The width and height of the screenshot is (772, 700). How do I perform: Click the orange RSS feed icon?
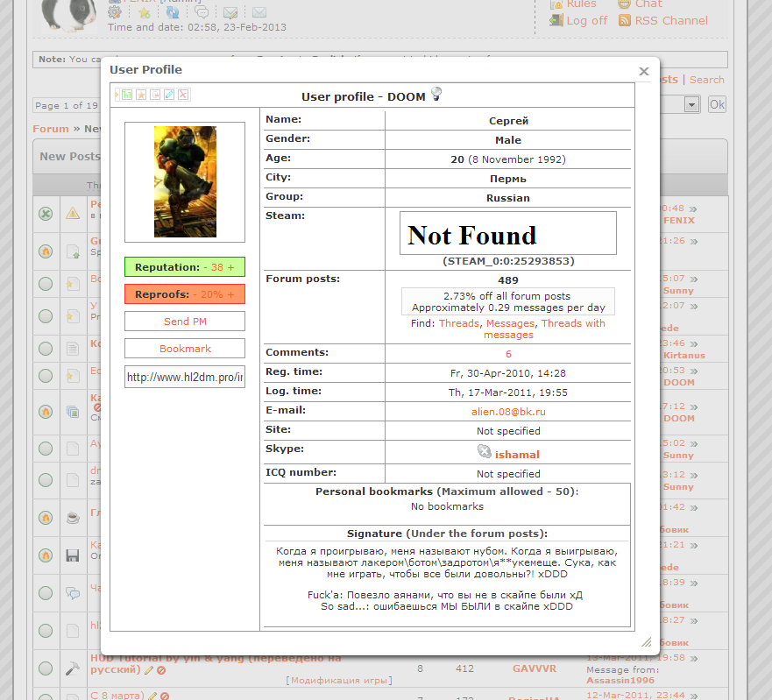pyautogui.click(x=625, y=21)
